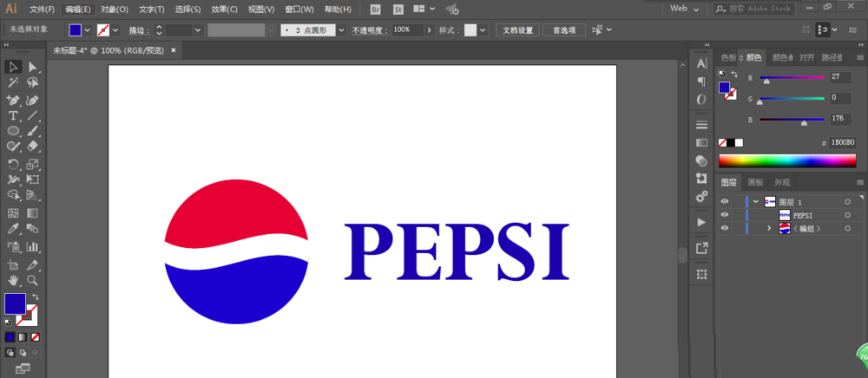868x378 pixels.
Task: Select the Column Graph tool
Action: (x=33, y=246)
